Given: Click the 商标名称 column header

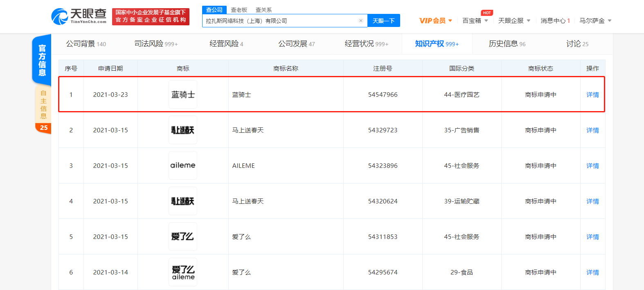Looking at the screenshot, I should point(286,68).
